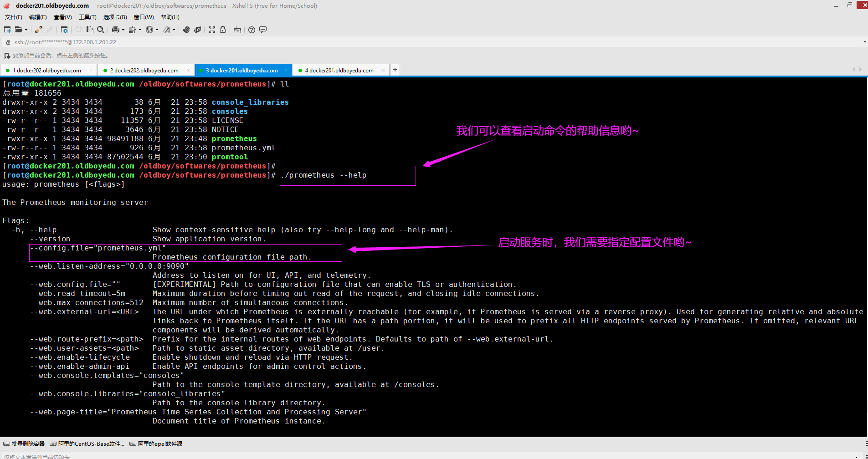Click the add current session arrow icon
Screen dimensions: 868x459
point(7,56)
